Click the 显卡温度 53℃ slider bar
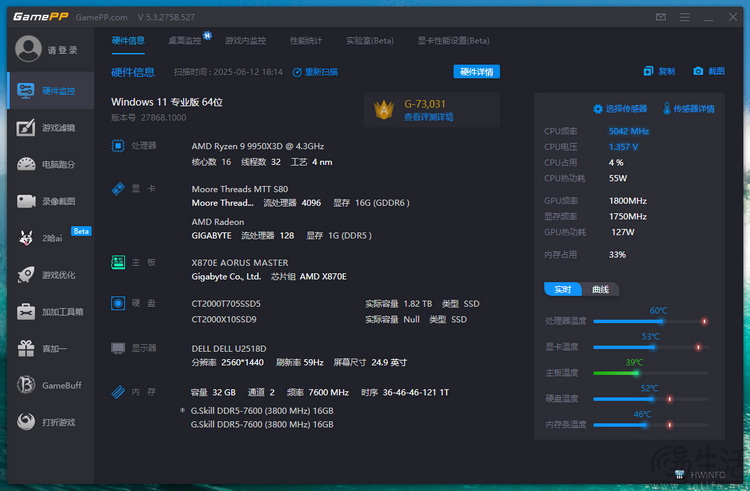Screen dimensions: 750x491 point(651,347)
